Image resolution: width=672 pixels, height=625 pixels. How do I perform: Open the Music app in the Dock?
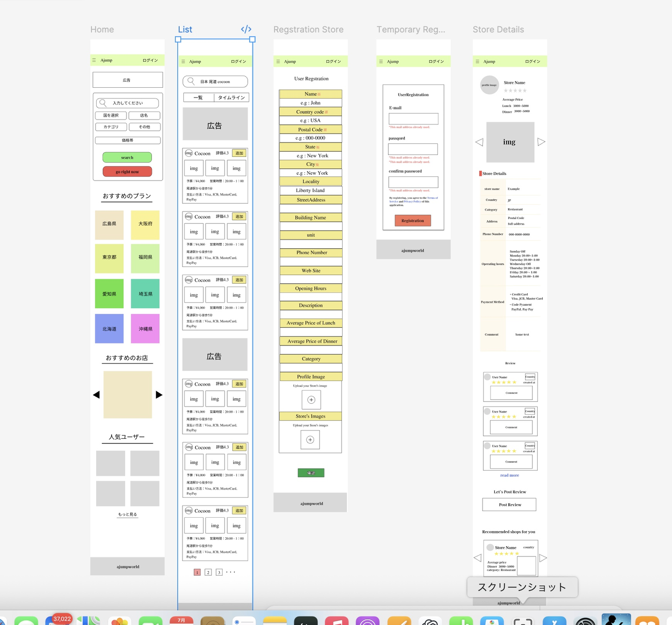click(337, 621)
